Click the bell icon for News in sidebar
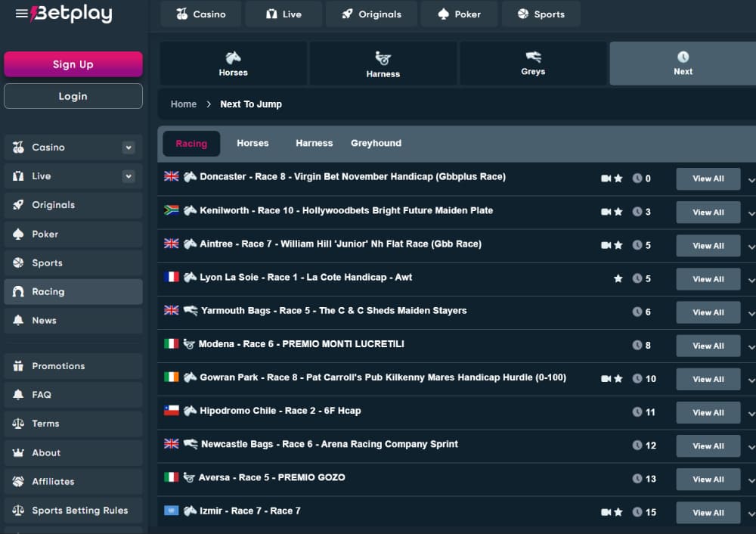The image size is (756, 534). (x=18, y=321)
